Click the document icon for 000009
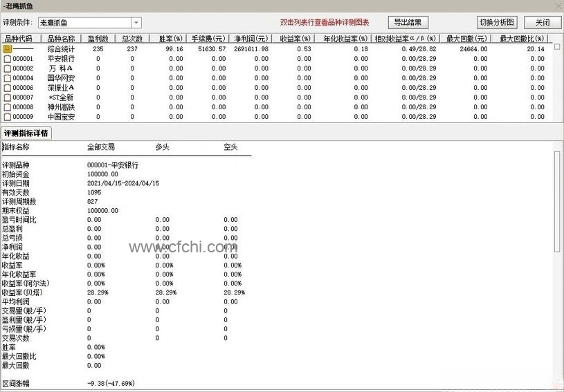Image resolution: width=564 pixels, height=392 pixels. [x=7, y=117]
